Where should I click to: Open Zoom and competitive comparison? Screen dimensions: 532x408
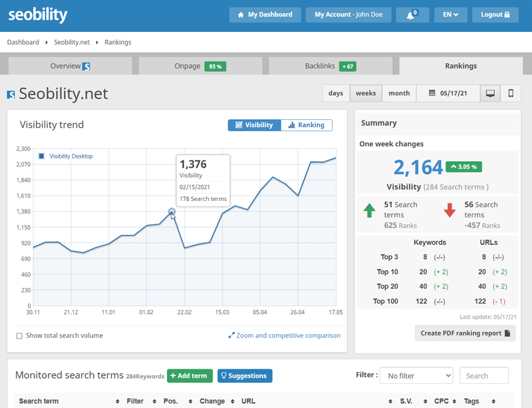(x=285, y=335)
